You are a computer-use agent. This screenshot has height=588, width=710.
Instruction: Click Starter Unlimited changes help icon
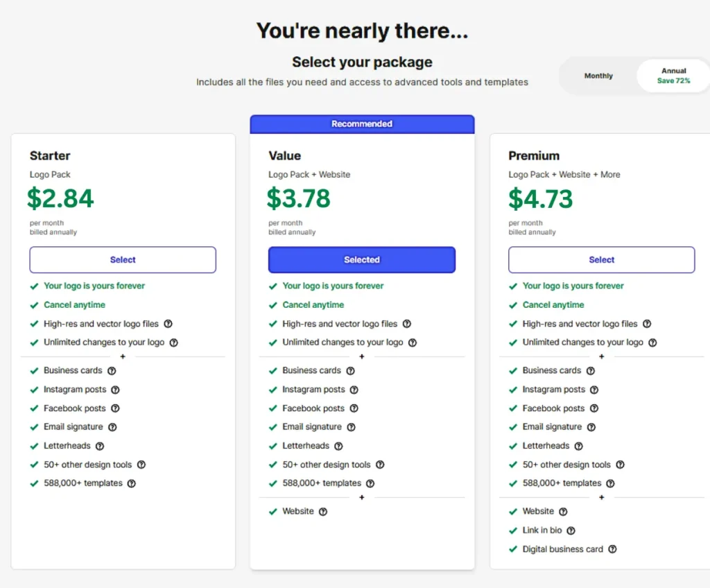click(x=174, y=343)
